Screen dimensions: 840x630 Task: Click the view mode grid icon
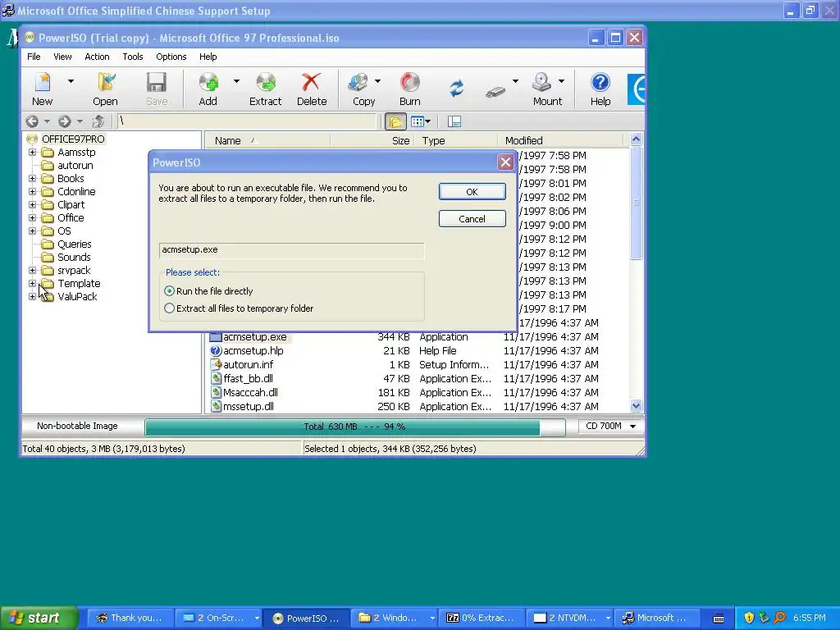[x=418, y=121]
